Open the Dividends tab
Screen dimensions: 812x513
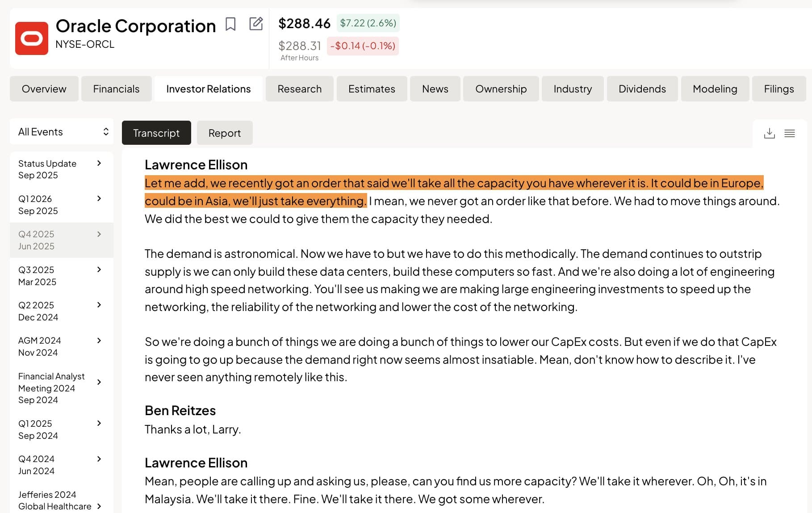(x=642, y=89)
